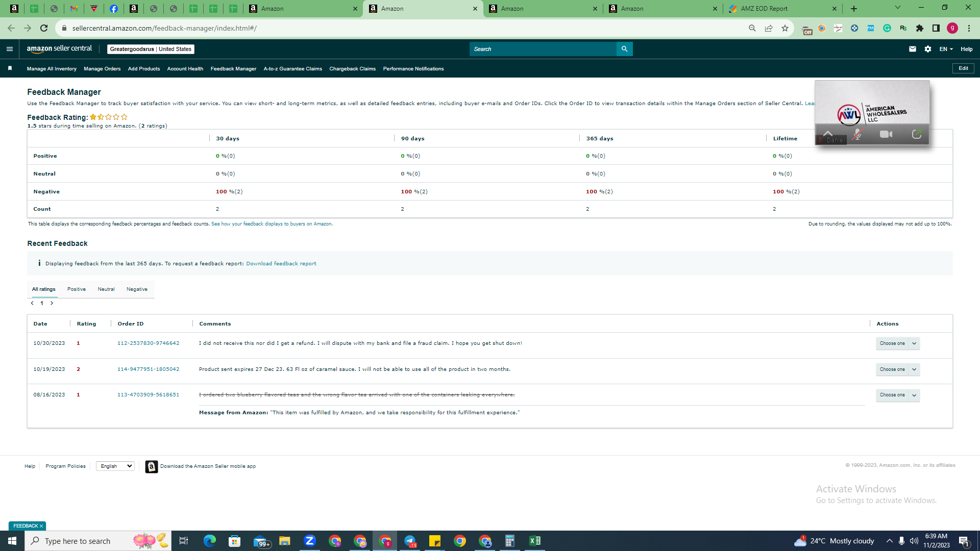Open the Windows Start menu
Image resolution: width=980 pixels, height=551 pixels.
[12, 541]
